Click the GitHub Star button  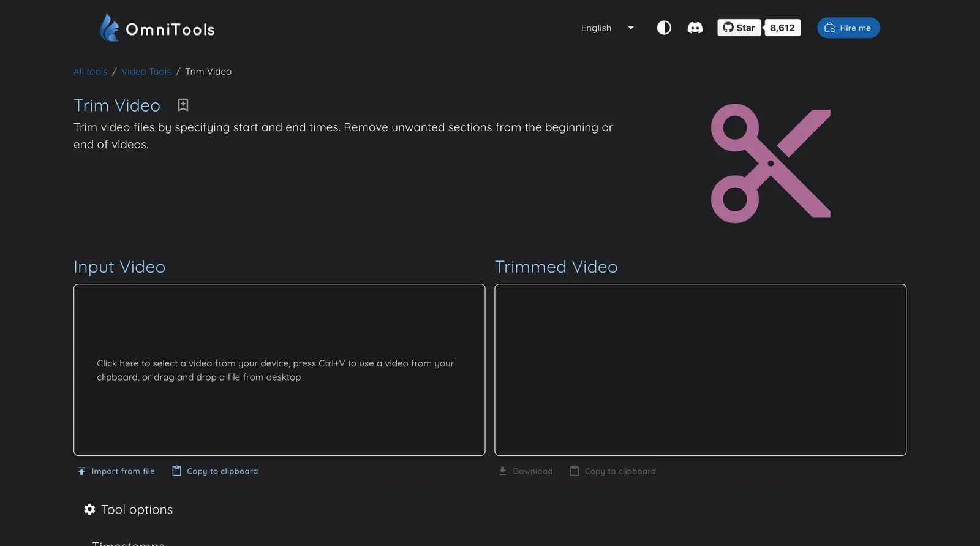[739, 28]
